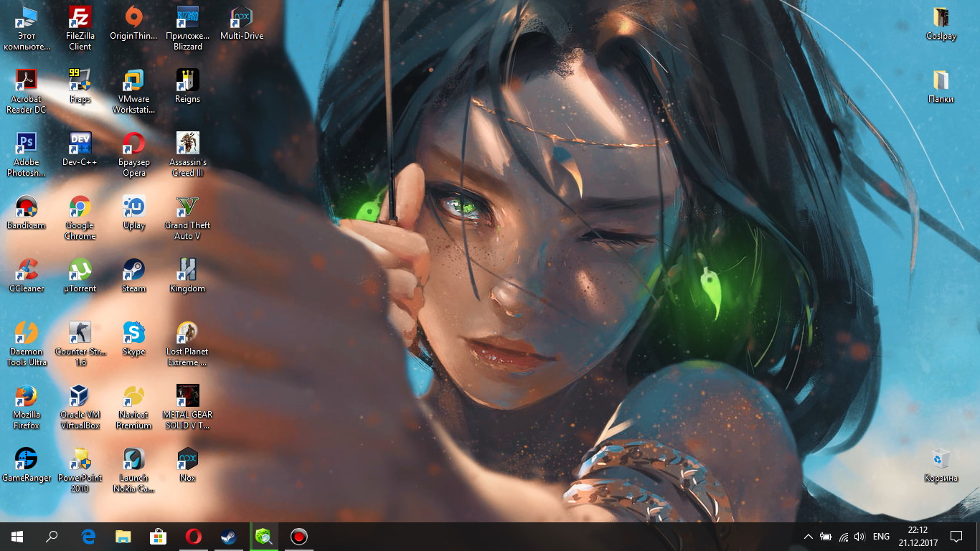The height and width of the screenshot is (551, 980).
Task: Select METAL GEAR SOLID V icon
Action: click(188, 408)
